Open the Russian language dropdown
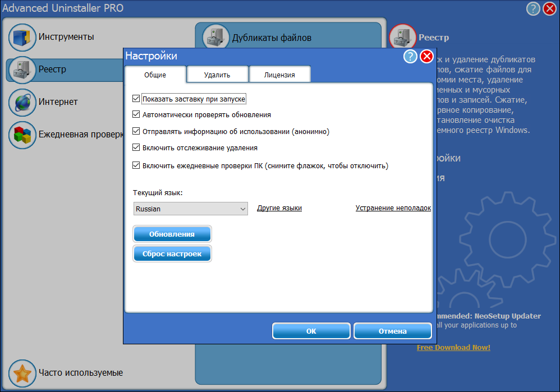The height and width of the screenshot is (392, 560). pyautogui.click(x=190, y=209)
